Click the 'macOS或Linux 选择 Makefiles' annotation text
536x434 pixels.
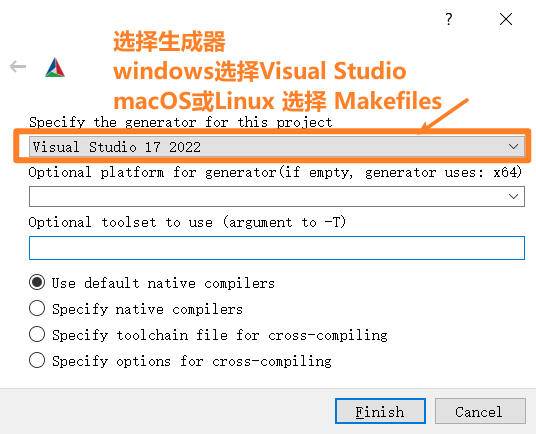pos(278,101)
